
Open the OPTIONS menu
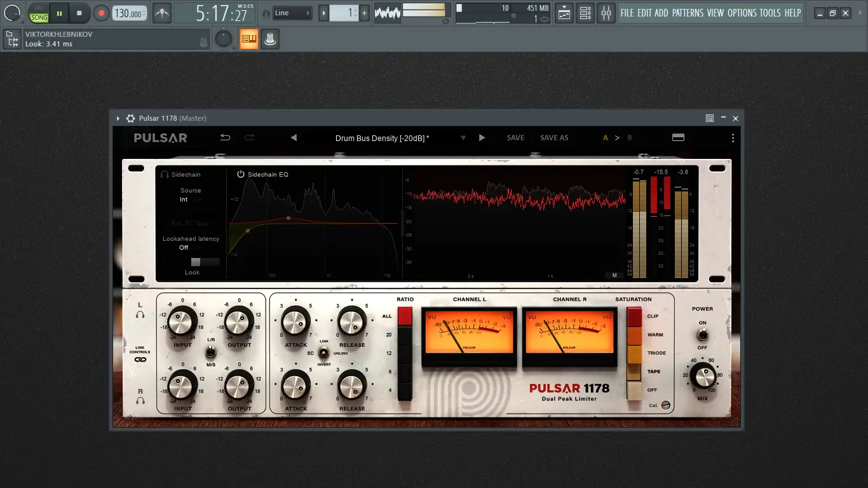point(742,13)
